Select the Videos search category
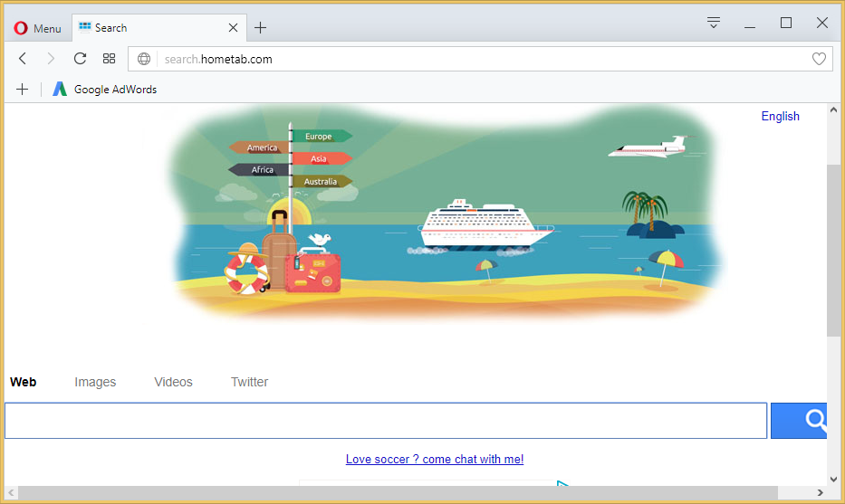Viewport: 845px width, 504px height. click(x=173, y=382)
